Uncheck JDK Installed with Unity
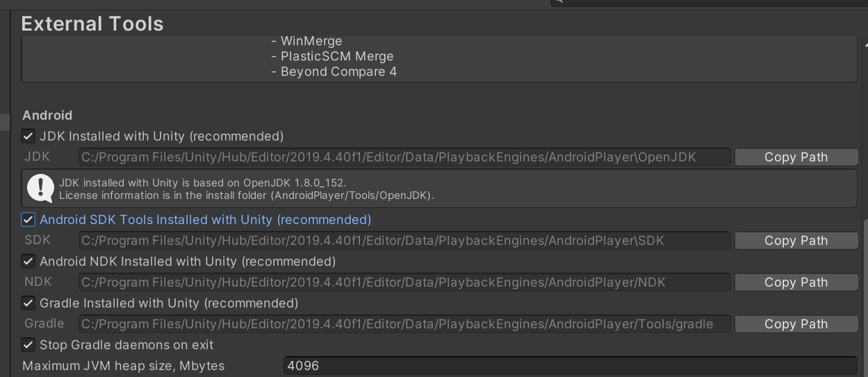This screenshot has height=377, width=868. 28,136
